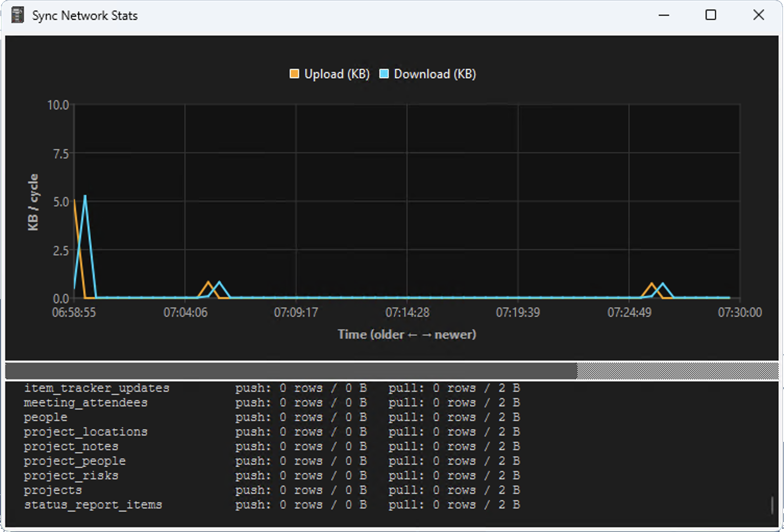Select the project_locations row
784x532 pixels.
(x=272, y=432)
